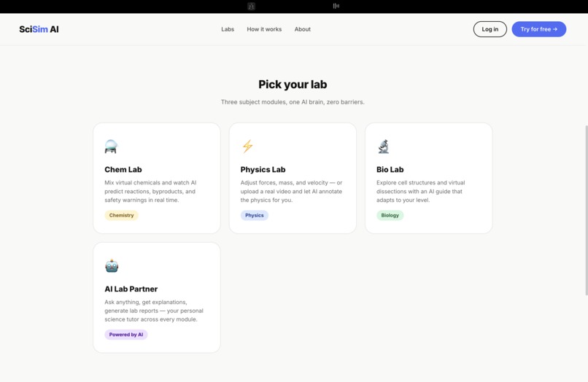Click the Physics Lab lightning bolt icon
The height and width of the screenshot is (382, 588).
(x=247, y=147)
